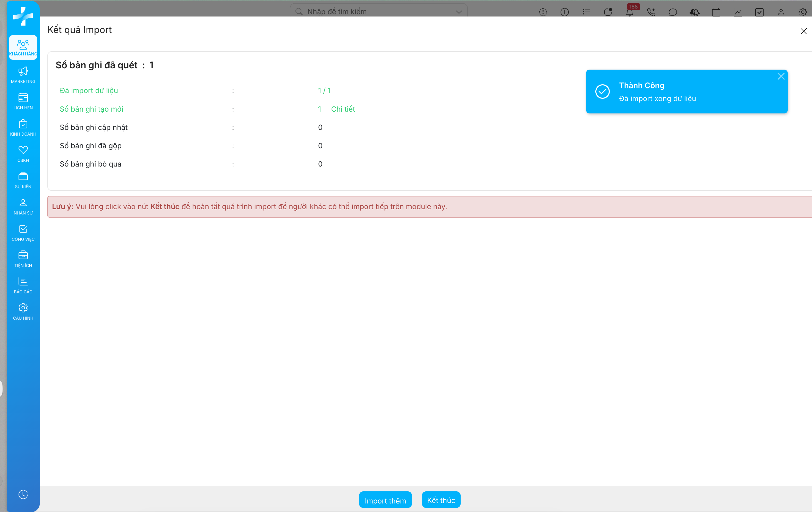This screenshot has width=812, height=512.
Task: Open the Lịch Hẹn sidebar item
Action: click(23, 101)
